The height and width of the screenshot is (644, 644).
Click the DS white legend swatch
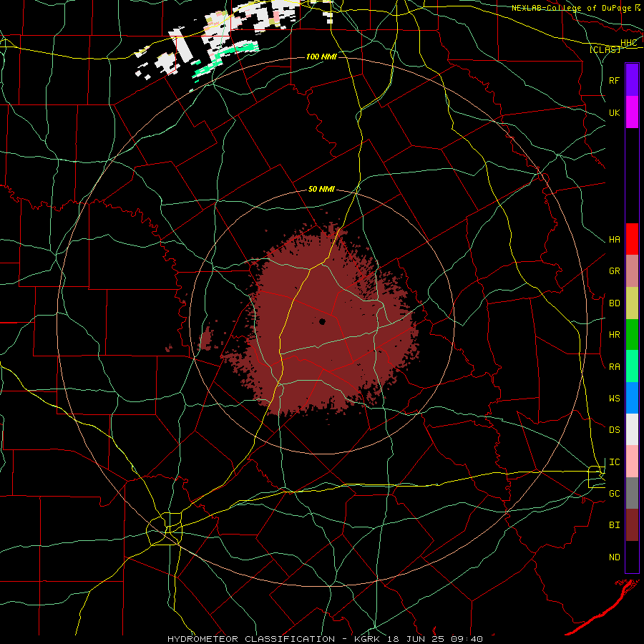pos(632,429)
